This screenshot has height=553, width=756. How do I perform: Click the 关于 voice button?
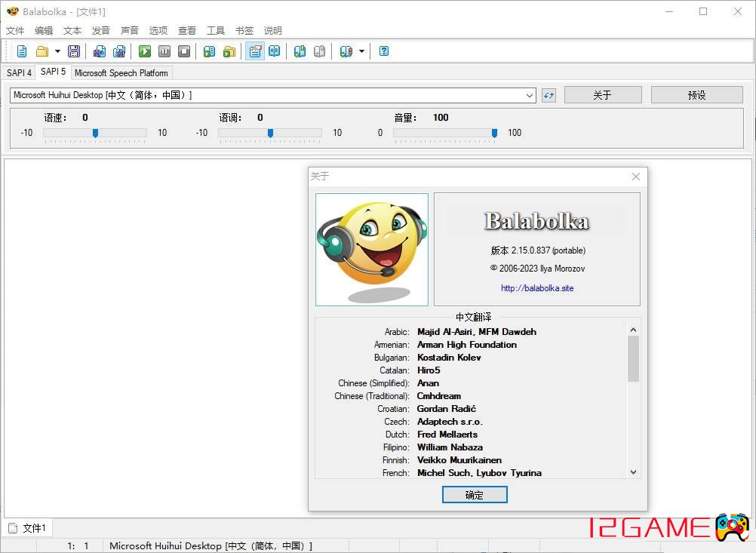[x=603, y=95]
